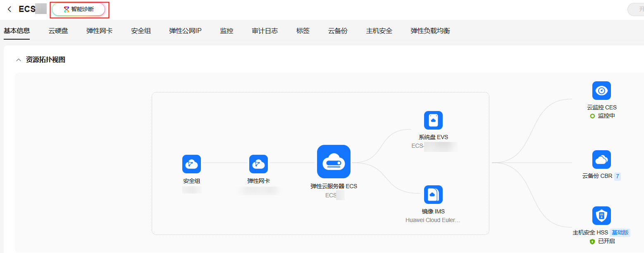Click the back arrow next to ECS
This screenshot has width=644, height=253.
click(10, 9)
